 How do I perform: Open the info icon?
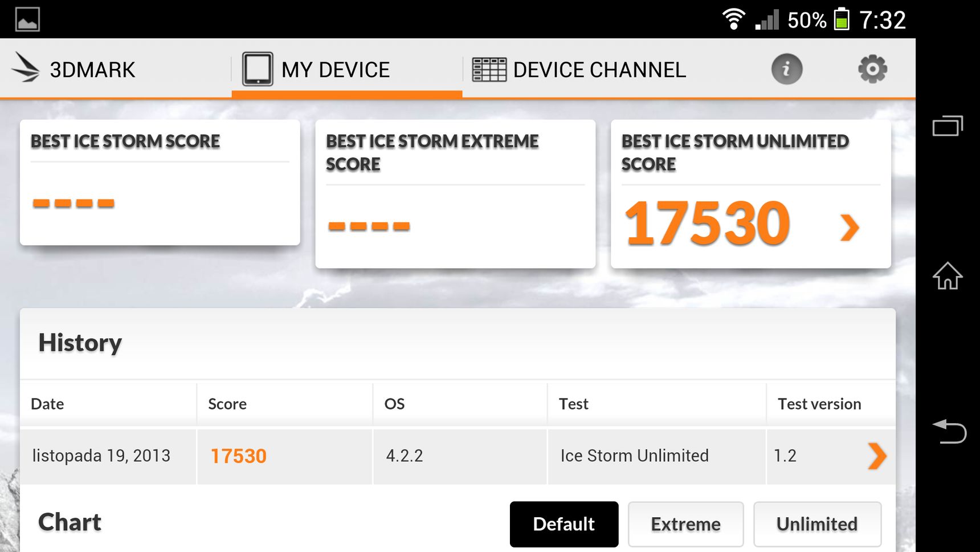click(787, 69)
